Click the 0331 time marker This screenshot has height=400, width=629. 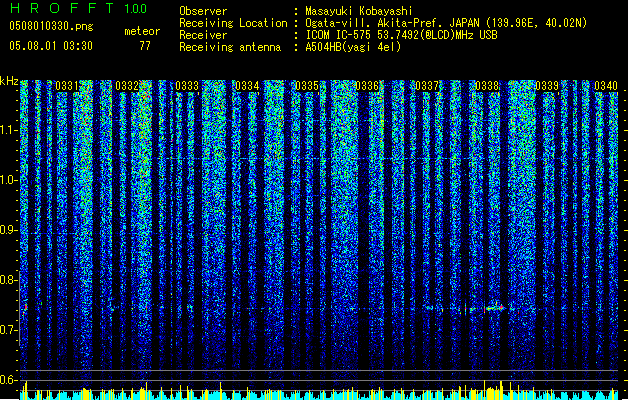click(67, 86)
